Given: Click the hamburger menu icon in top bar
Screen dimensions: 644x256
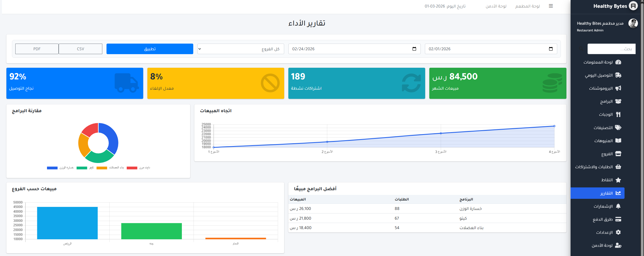Looking at the screenshot, I should pos(551,6).
